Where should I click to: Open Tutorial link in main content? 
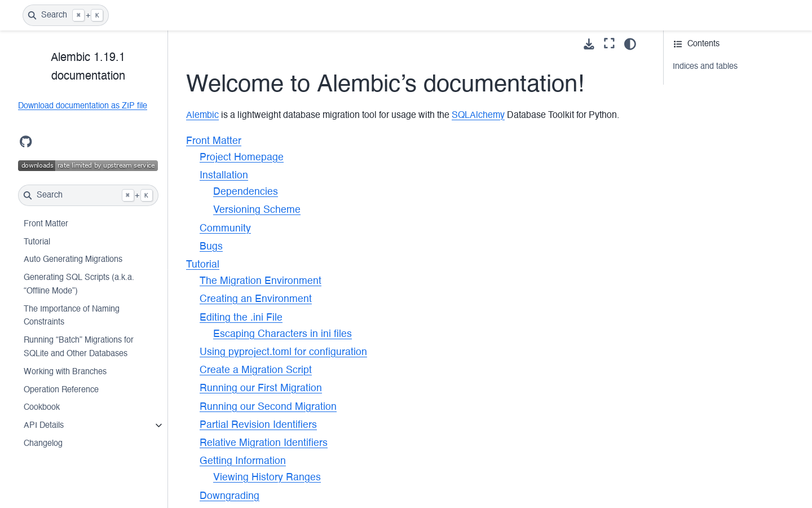(x=202, y=264)
